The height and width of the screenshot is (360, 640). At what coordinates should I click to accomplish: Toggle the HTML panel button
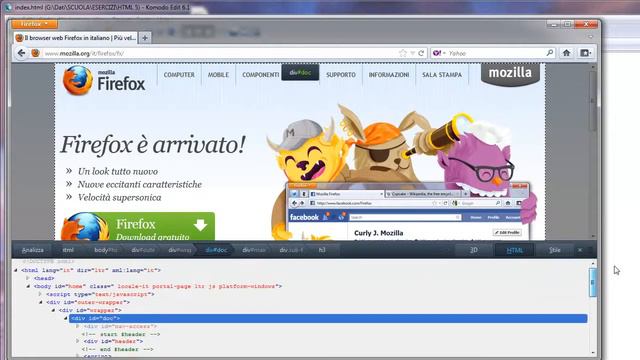(x=514, y=250)
